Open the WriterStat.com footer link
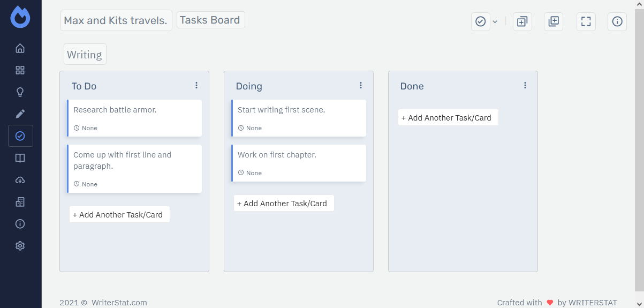Image resolution: width=644 pixels, height=308 pixels. point(119,303)
